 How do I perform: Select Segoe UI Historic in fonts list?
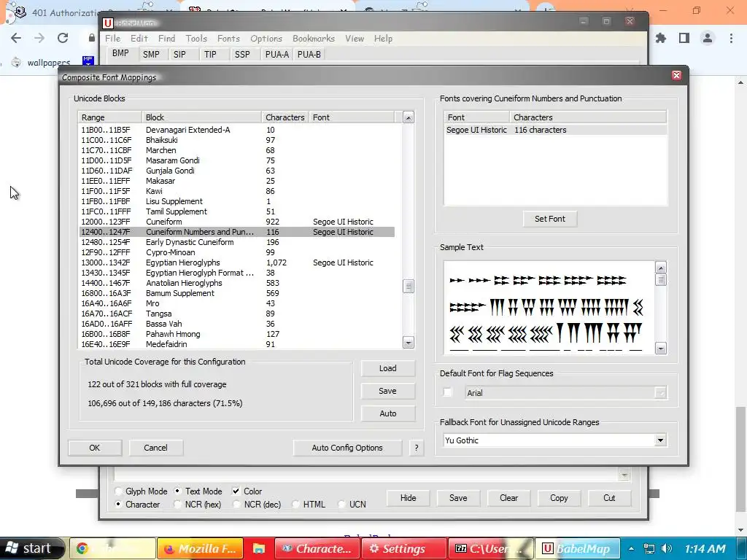pos(555,130)
